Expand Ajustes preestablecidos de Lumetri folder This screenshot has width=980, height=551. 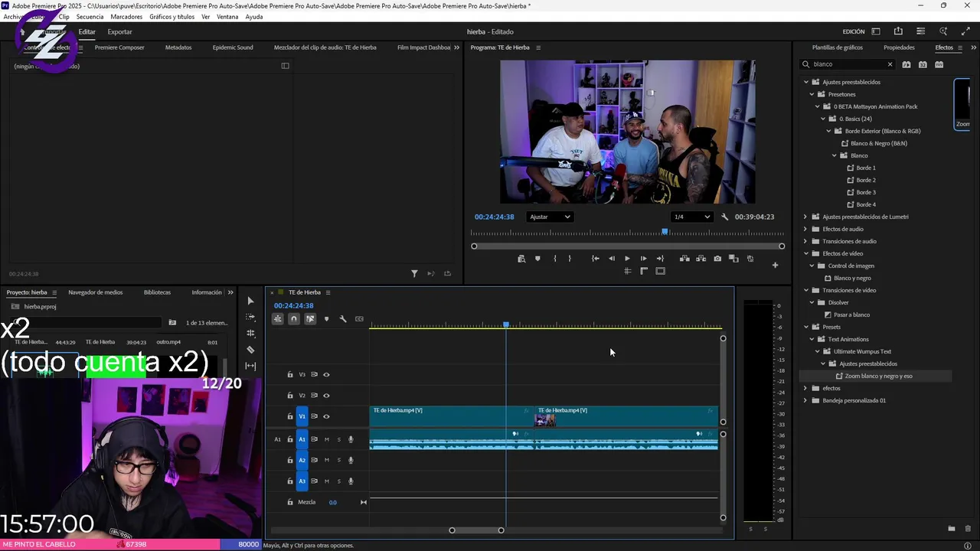pos(805,217)
